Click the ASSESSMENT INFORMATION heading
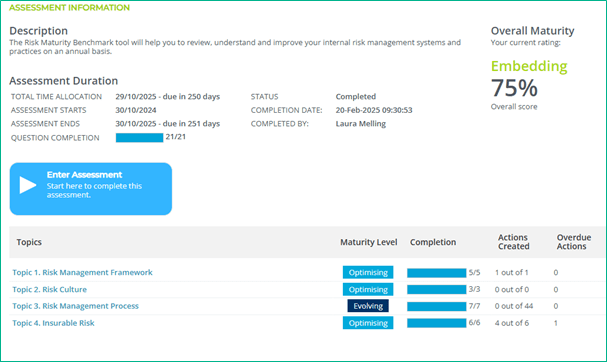Viewport: 607px width, 362px height. pyautogui.click(x=69, y=8)
